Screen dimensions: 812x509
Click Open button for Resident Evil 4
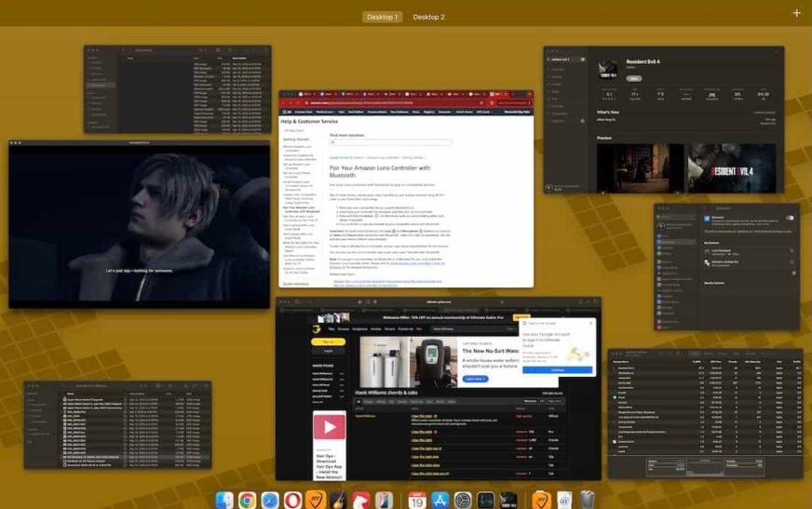634,78
